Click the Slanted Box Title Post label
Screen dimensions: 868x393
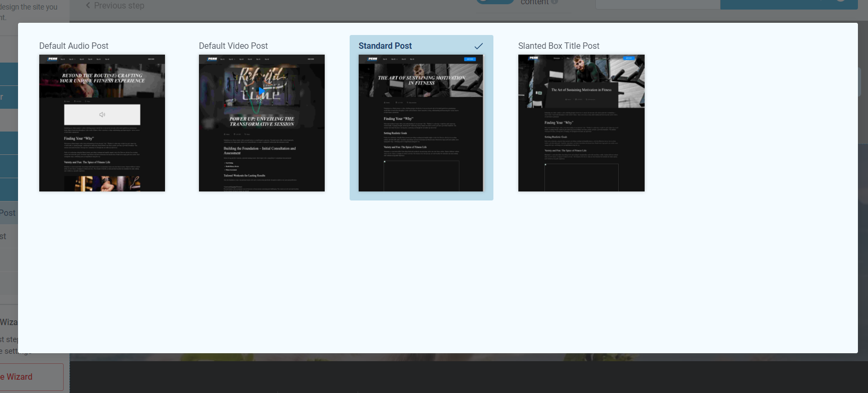tap(559, 46)
